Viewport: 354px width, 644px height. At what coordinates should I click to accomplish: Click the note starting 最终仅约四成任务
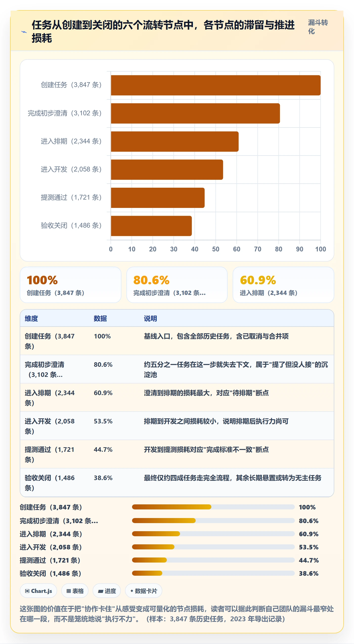click(233, 478)
